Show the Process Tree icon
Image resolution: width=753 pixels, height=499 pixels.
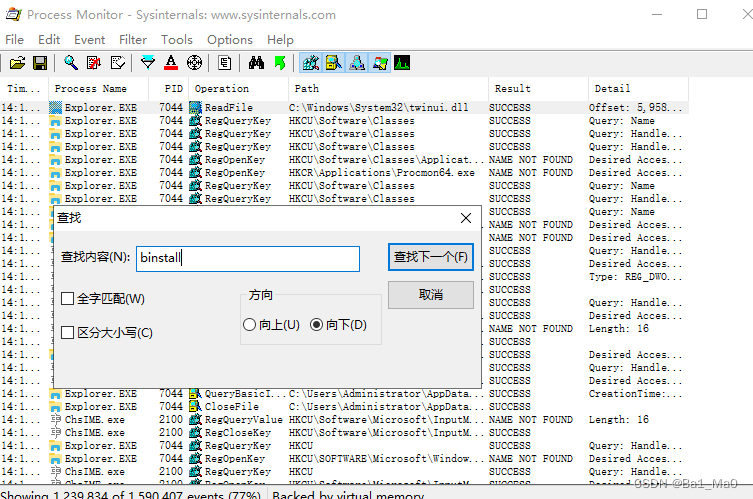[x=225, y=63]
